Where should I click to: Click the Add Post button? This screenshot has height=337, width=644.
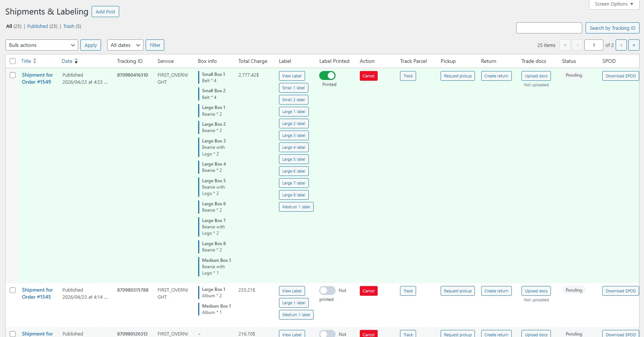pos(105,12)
